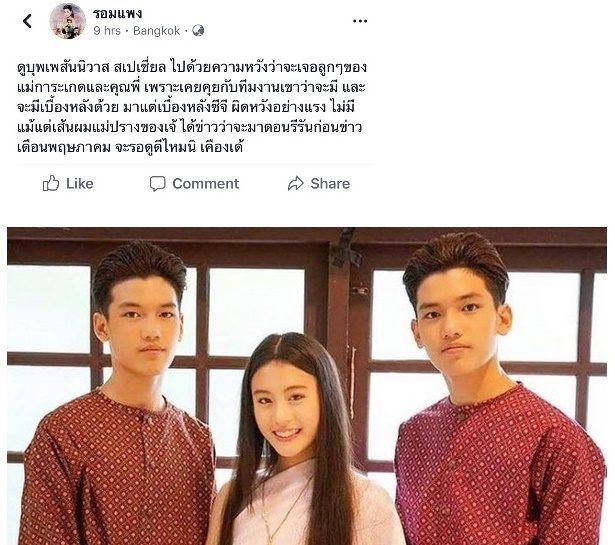Tap the curved arrow Share icon
Image resolution: width=615 pixels, height=545 pixels.
(295, 183)
